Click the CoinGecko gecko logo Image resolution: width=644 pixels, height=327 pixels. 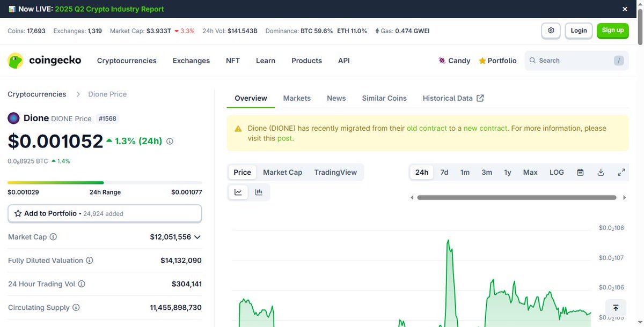tap(16, 61)
